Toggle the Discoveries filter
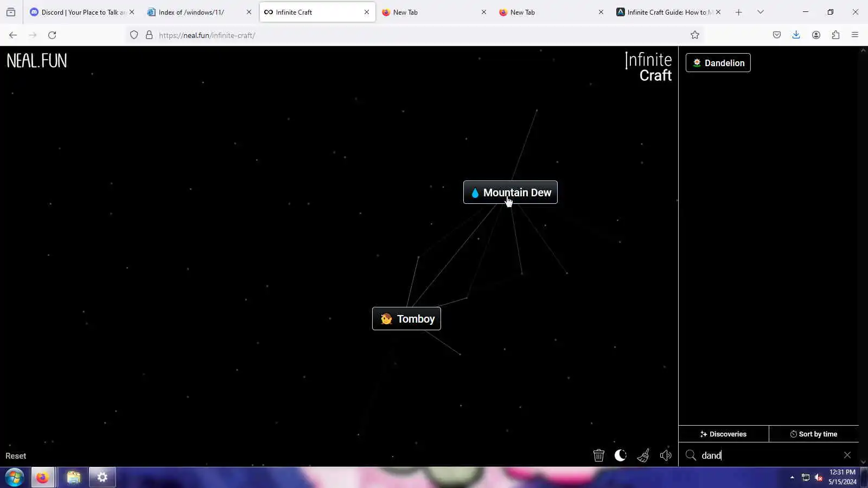The image size is (868, 488). (x=723, y=434)
